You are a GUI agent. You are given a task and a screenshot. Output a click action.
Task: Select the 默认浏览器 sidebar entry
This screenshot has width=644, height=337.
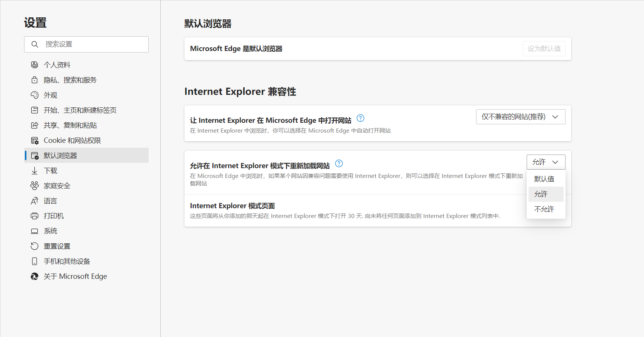86,155
